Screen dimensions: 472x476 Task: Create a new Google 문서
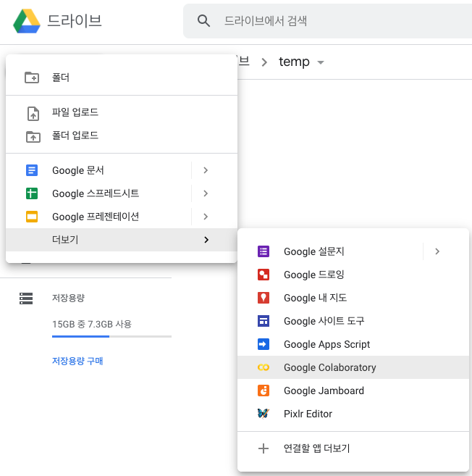coord(98,170)
